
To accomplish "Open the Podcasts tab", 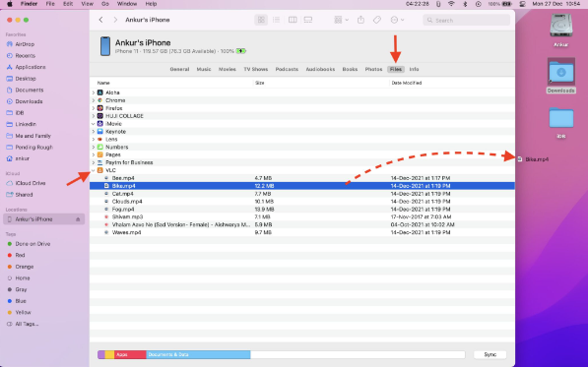I will pos(287,69).
